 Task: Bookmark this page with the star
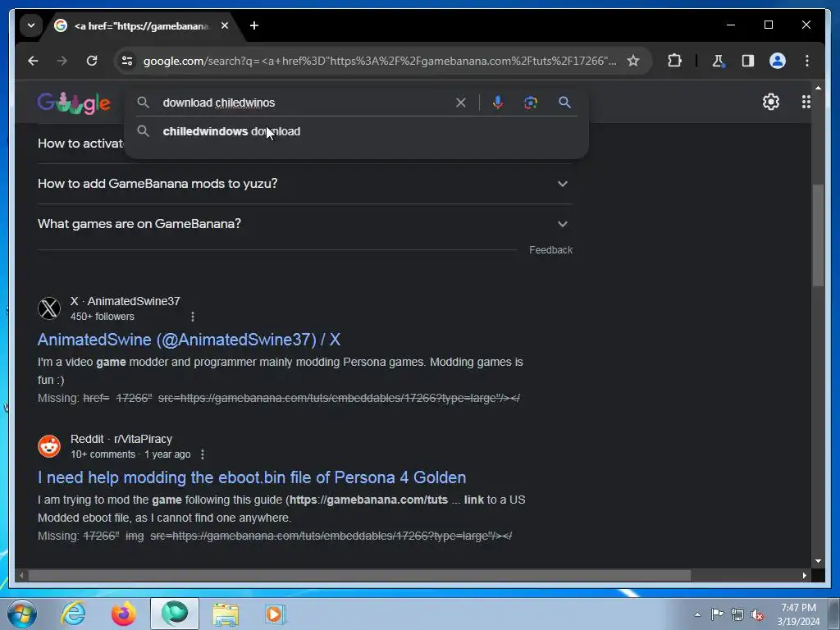coord(633,61)
